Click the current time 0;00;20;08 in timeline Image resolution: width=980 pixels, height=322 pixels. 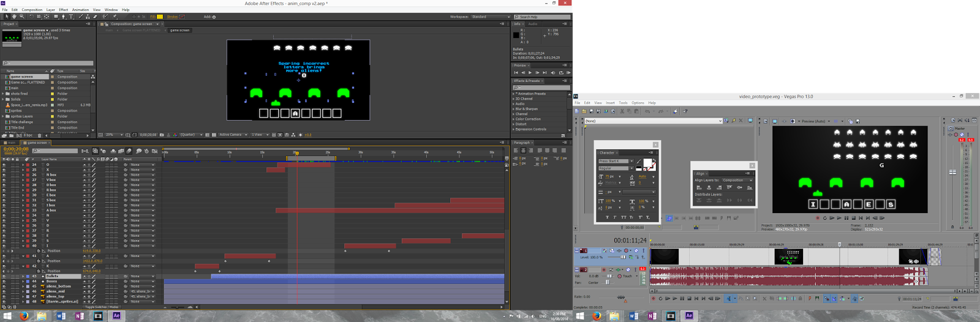(16, 149)
